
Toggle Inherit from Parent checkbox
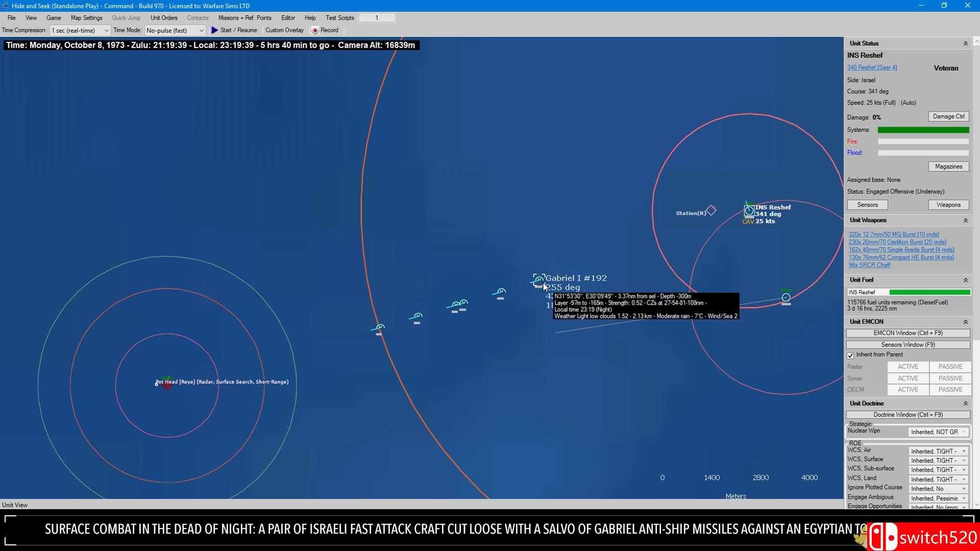pos(850,355)
